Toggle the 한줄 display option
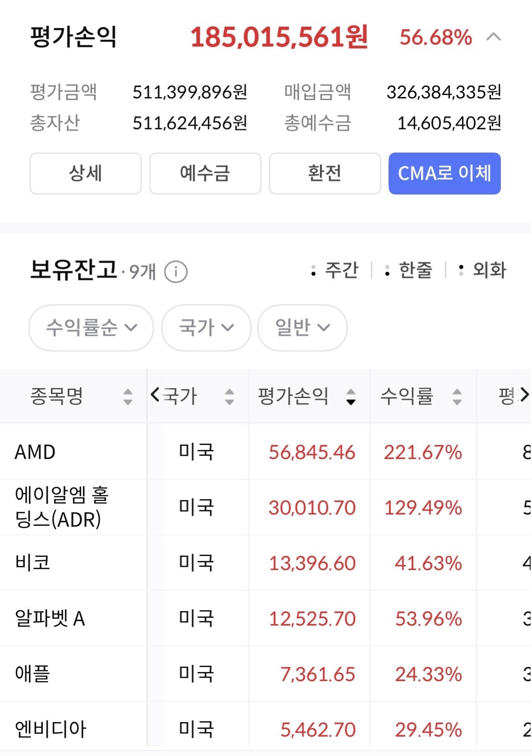Viewport: 532px width, 756px height. [408, 270]
